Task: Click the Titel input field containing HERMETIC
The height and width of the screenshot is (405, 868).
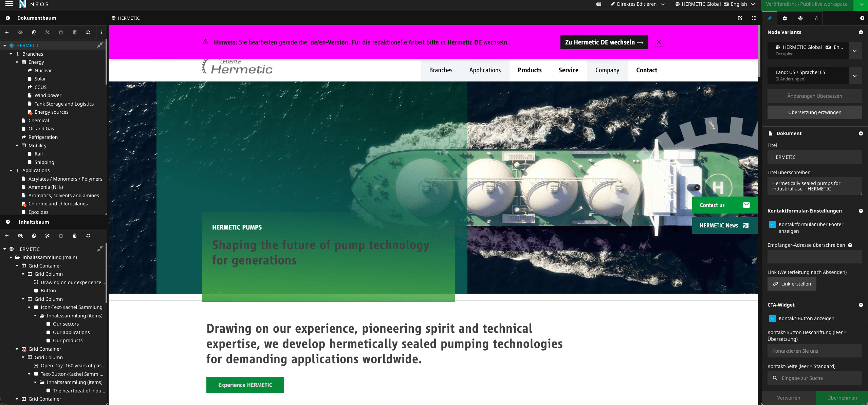Action: (x=815, y=157)
